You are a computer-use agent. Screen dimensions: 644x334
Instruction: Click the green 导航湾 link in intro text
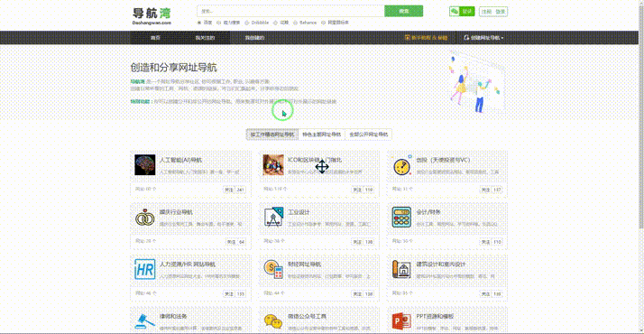(x=138, y=81)
